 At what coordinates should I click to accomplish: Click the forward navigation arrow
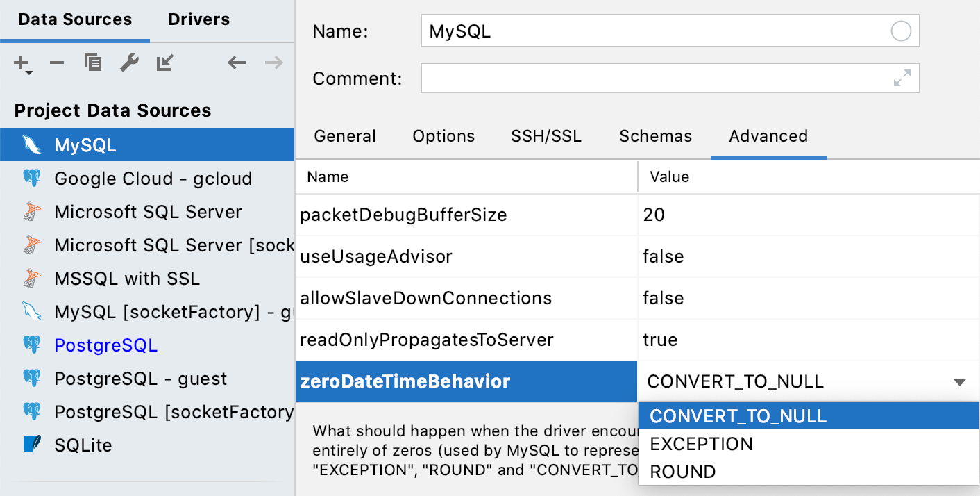pos(273,63)
